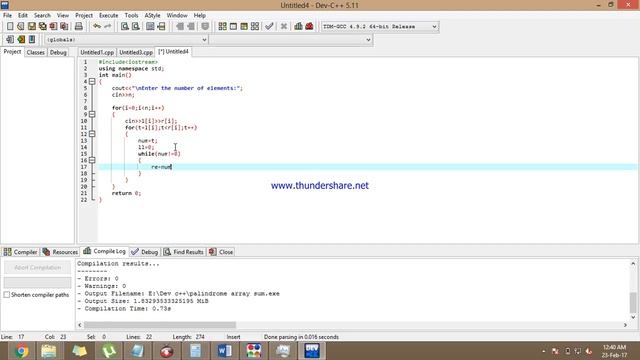Click the blue Goto bookmark icon
Image resolution: width=640 pixels, height=360 pixels.
[32, 40]
